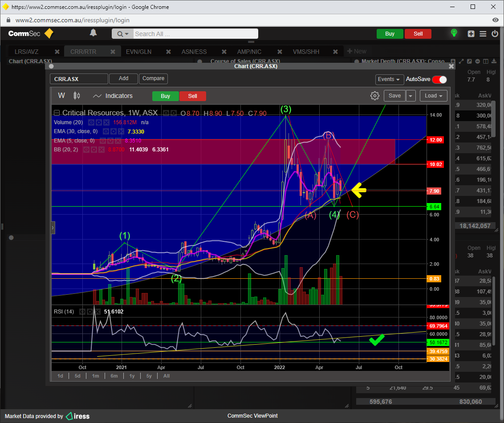Expand the Events dropdown

click(390, 79)
